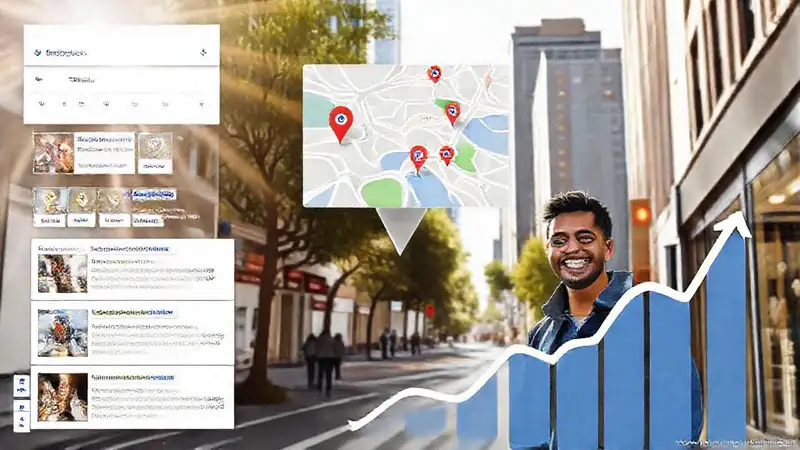Open the third search result's dark thumbnail
800x450 pixels.
coord(62,397)
